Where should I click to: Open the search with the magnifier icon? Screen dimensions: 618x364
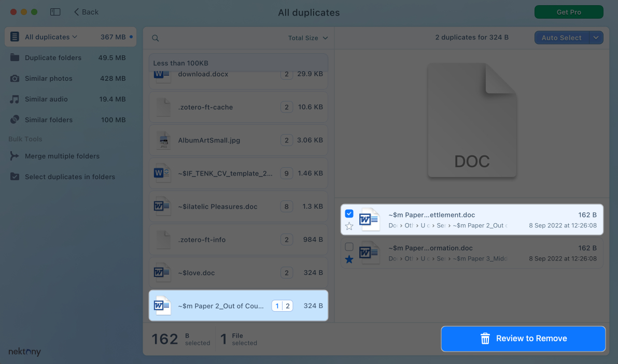pos(155,38)
